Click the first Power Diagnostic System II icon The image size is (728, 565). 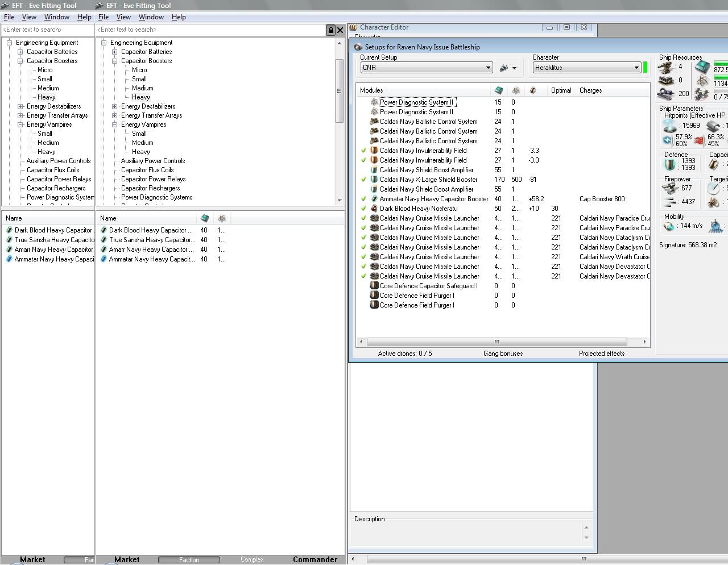coord(374,102)
